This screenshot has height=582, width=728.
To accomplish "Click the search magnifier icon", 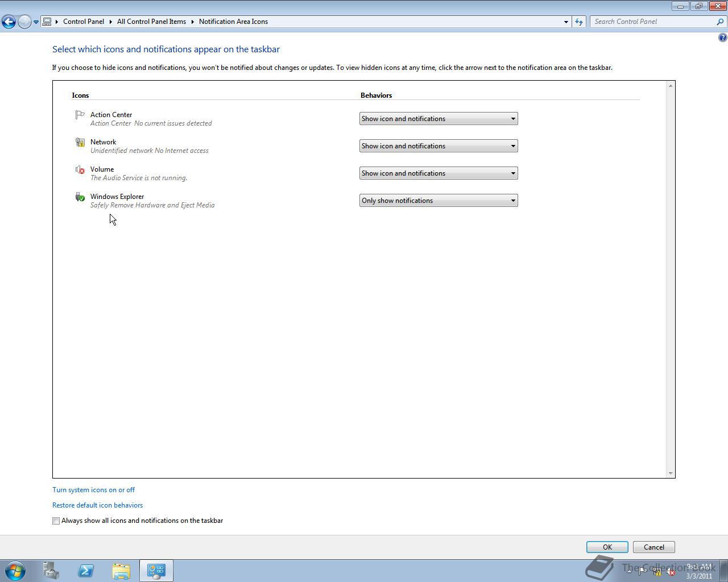I will (x=721, y=22).
